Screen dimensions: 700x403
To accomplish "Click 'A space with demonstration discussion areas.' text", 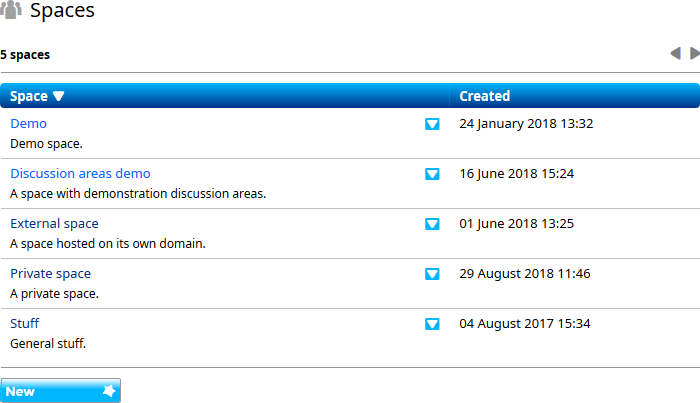I will click(138, 194).
